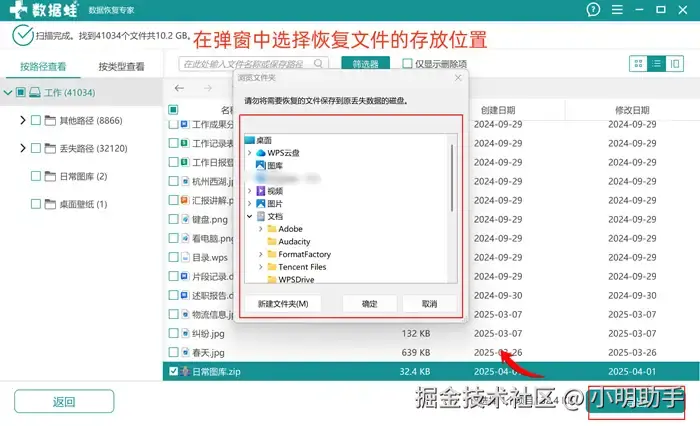Screen dimensions: 700x426
Task: Confirm with the 确定 button
Action: click(370, 304)
